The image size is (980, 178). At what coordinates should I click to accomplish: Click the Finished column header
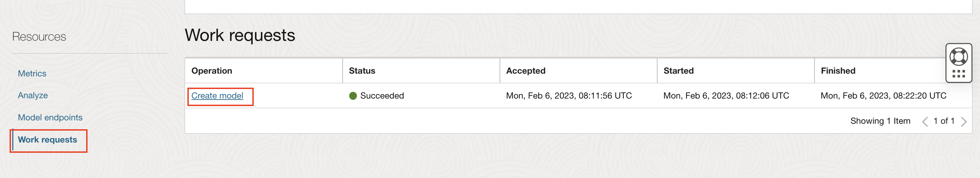[x=838, y=71]
